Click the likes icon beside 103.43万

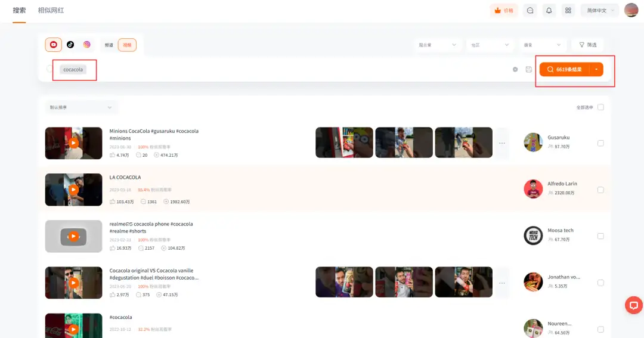point(112,201)
